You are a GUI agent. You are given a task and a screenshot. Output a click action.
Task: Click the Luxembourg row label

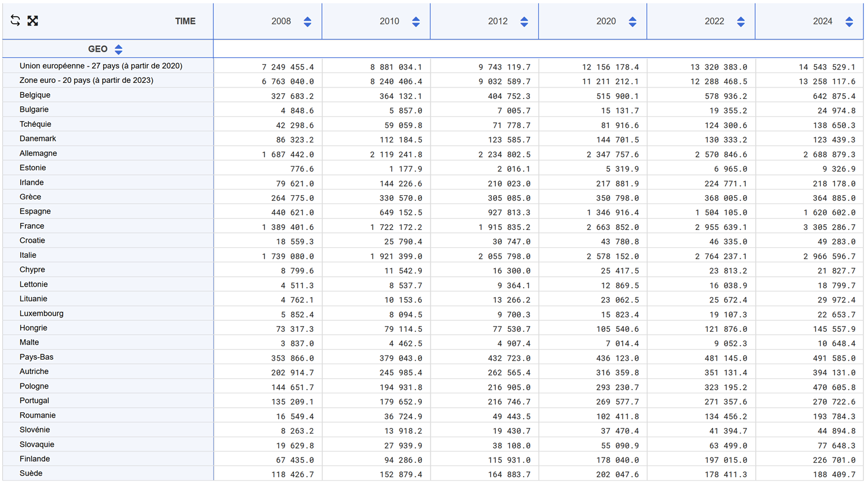(x=42, y=313)
